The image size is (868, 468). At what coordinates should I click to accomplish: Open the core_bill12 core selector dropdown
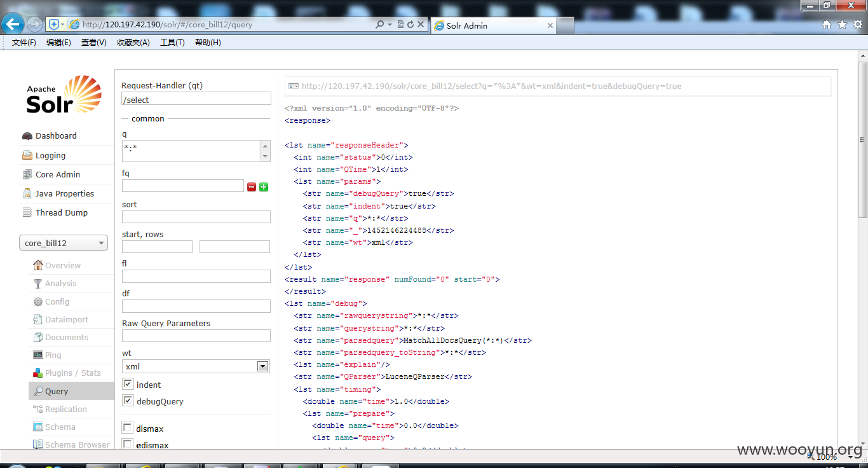pyautogui.click(x=64, y=243)
